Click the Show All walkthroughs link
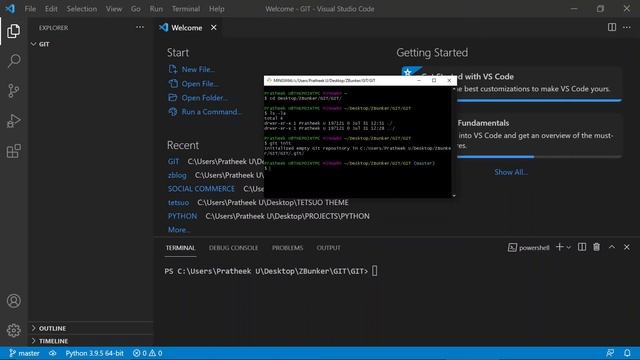 (x=511, y=172)
